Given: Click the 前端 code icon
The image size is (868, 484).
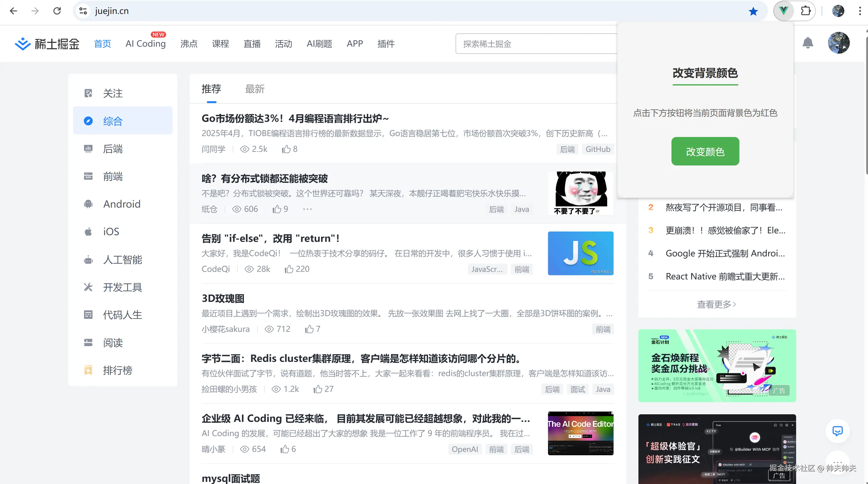Looking at the screenshot, I should click(x=88, y=176).
